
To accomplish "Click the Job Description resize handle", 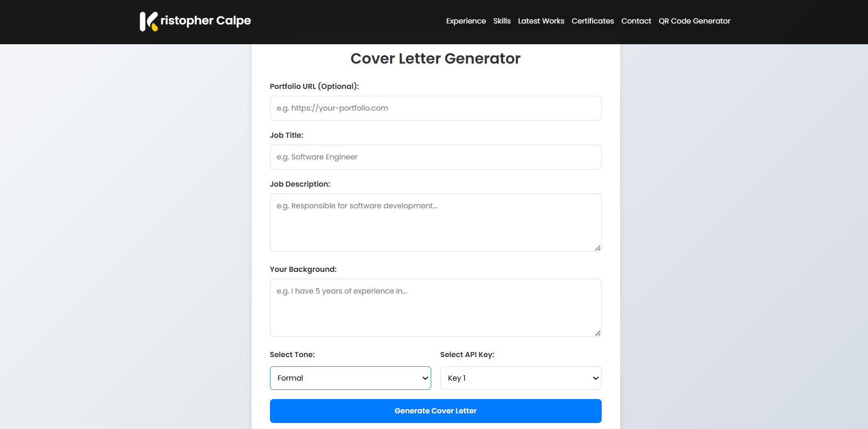I will pos(598,248).
